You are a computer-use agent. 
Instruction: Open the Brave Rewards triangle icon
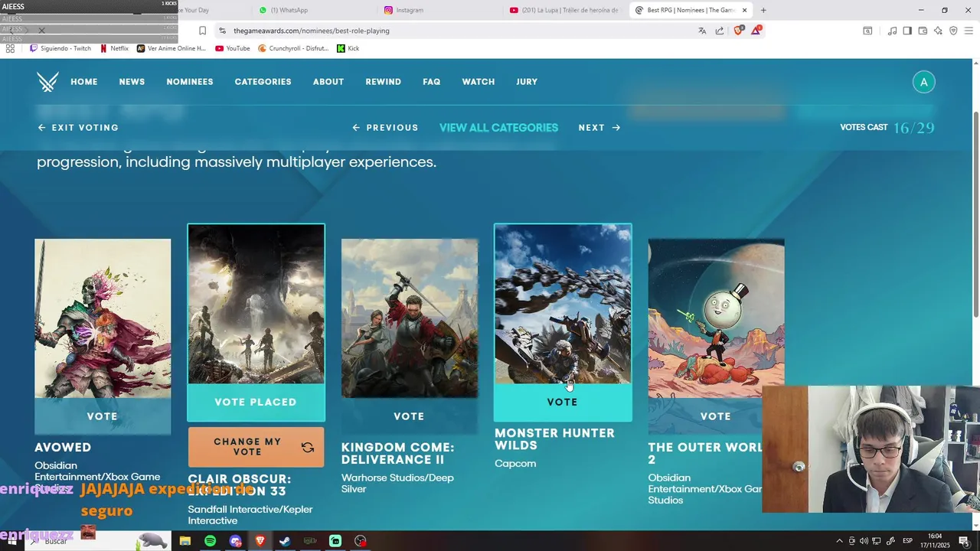pyautogui.click(x=756, y=31)
